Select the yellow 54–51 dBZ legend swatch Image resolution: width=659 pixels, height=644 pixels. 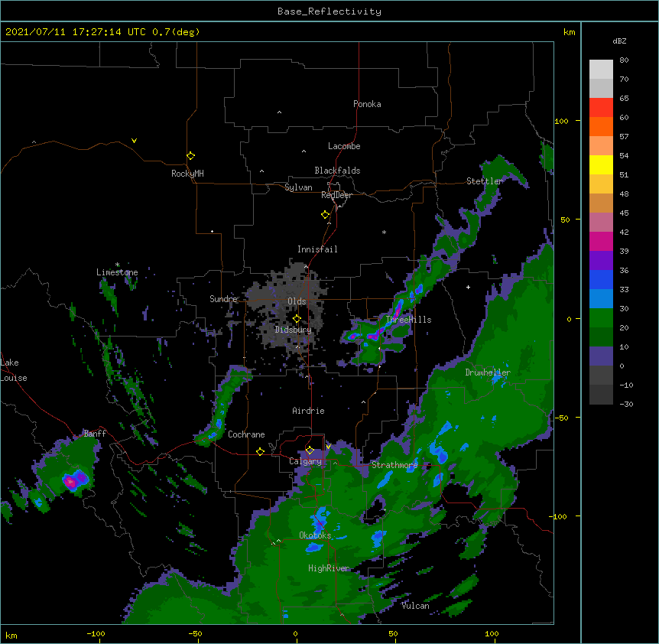pos(601,164)
